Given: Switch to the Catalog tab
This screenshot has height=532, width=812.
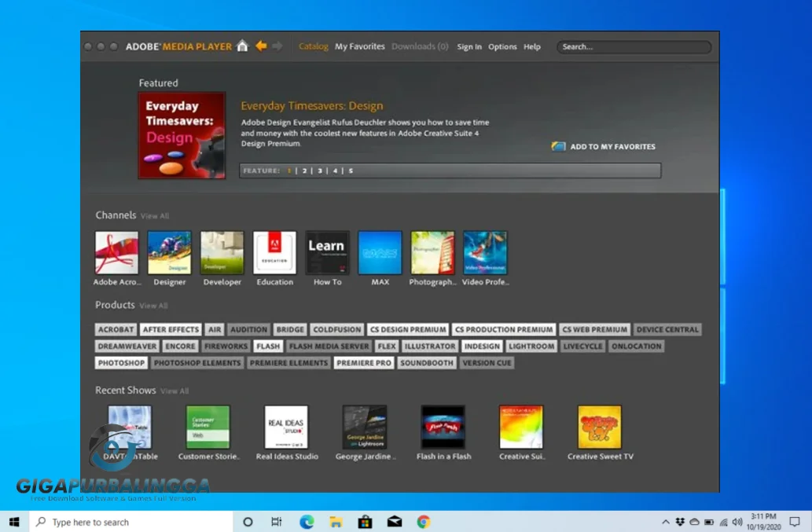Looking at the screenshot, I should coord(314,46).
